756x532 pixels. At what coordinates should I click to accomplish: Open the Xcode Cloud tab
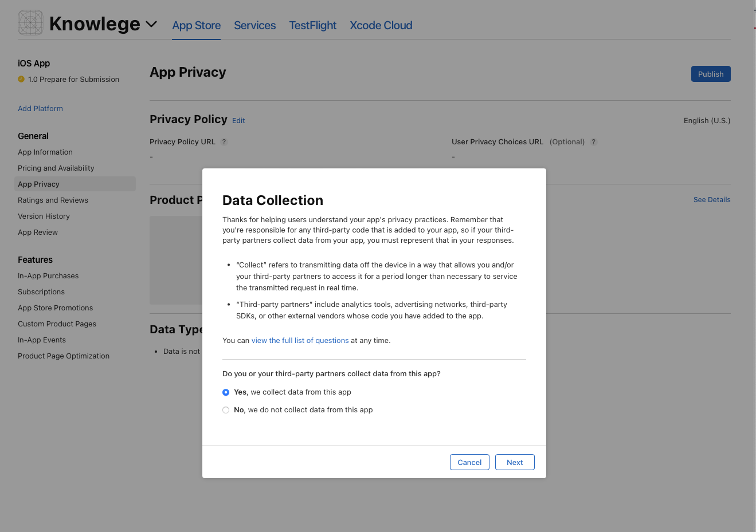(381, 25)
